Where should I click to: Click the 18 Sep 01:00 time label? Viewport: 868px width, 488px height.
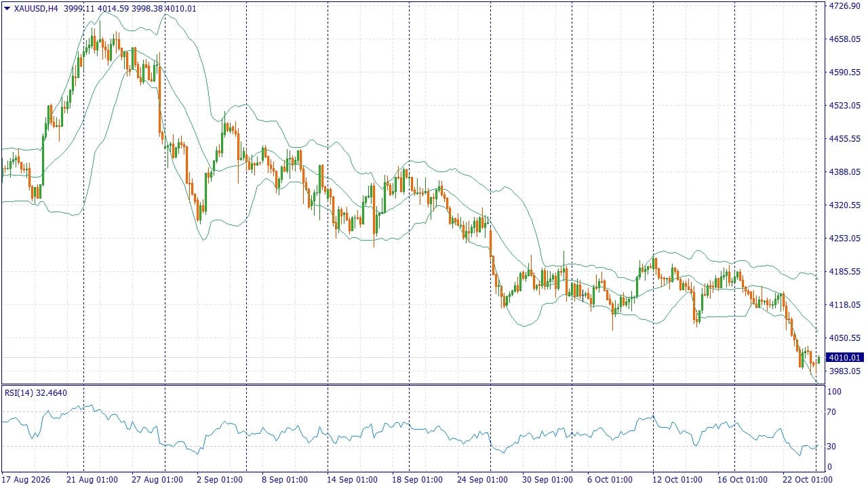[418, 480]
